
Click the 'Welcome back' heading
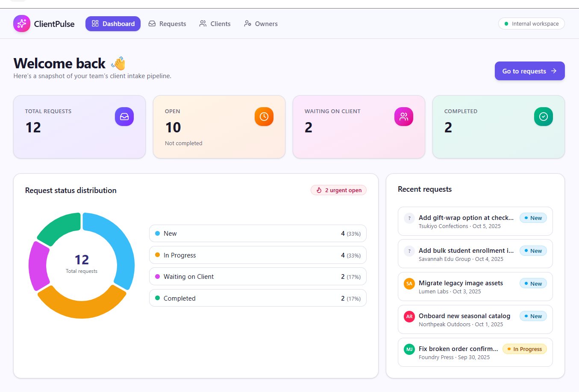click(x=59, y=63)
